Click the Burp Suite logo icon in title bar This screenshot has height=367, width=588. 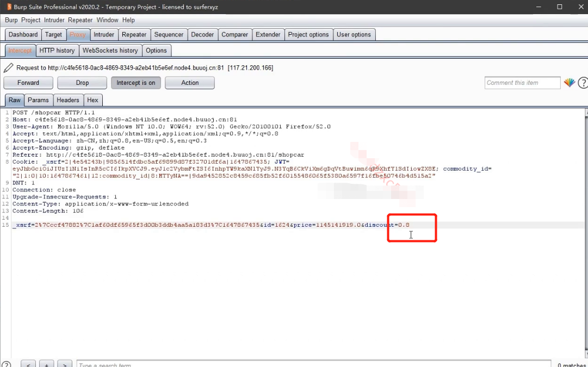9,7
